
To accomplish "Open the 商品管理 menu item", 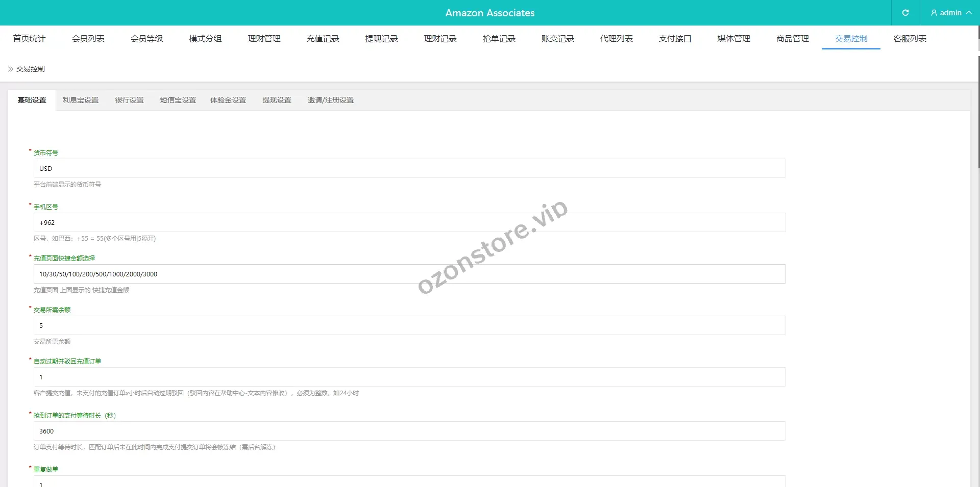I will click(x=792, y=38).
